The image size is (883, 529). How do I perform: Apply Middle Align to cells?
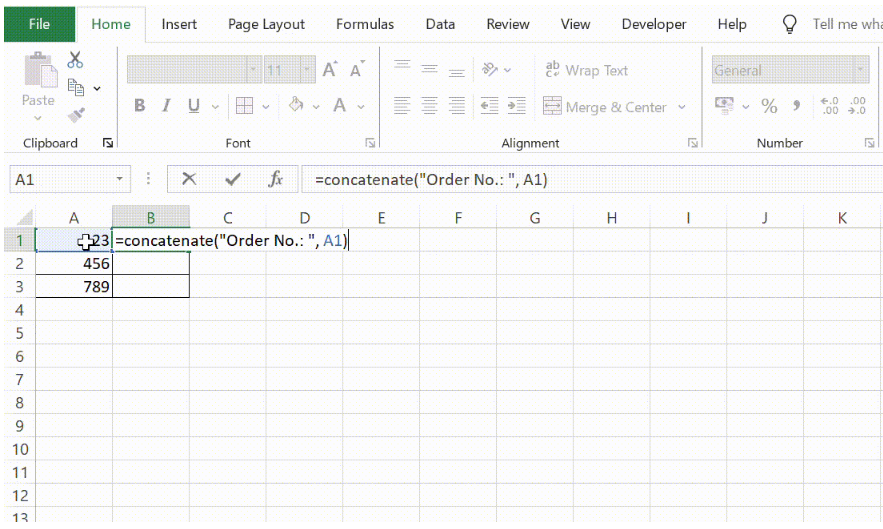429,69
